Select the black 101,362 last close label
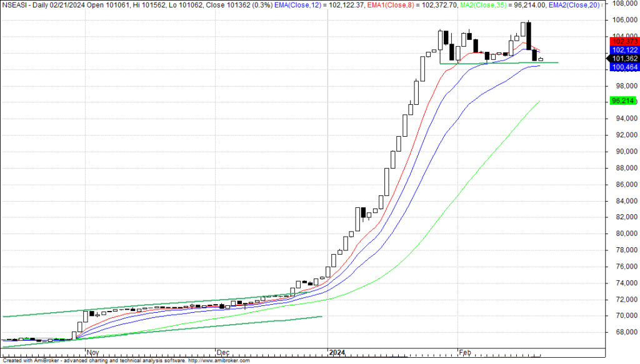This screenshot has width=640, height=364. [x=622, y=59]
